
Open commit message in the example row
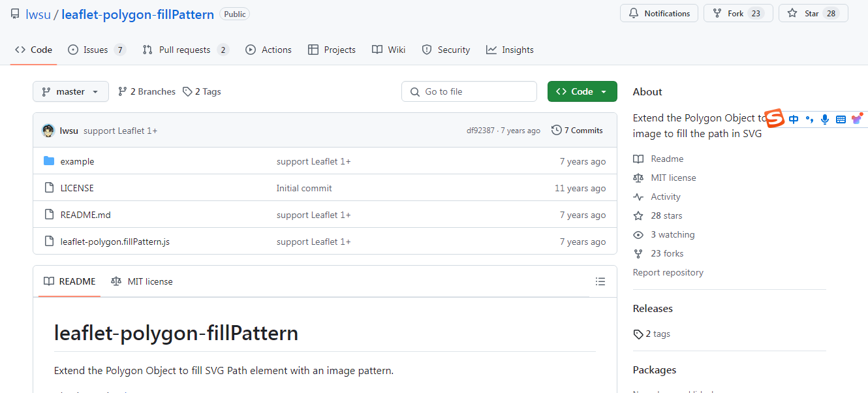314,161
